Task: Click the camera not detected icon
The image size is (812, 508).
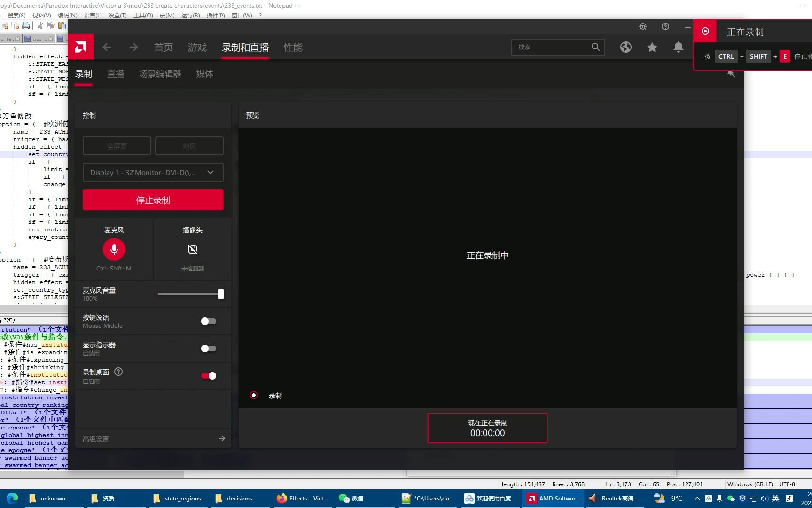Action: pos(193,249)
